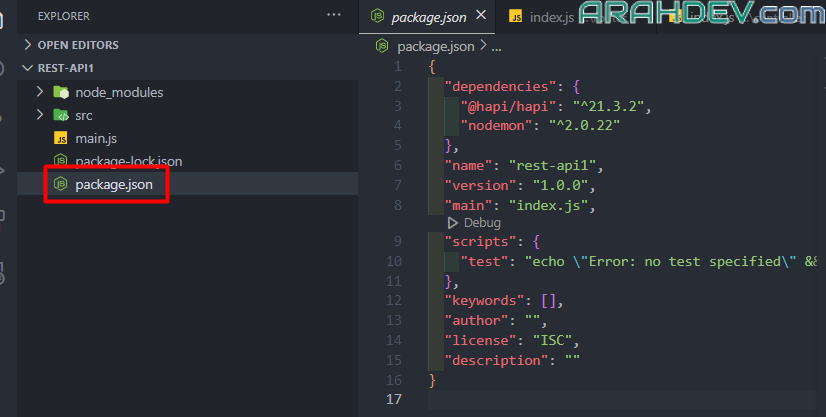The height and width of the screenshot is (417, 826).
Task: Click the node_modules folder icon
Action: 60,92
